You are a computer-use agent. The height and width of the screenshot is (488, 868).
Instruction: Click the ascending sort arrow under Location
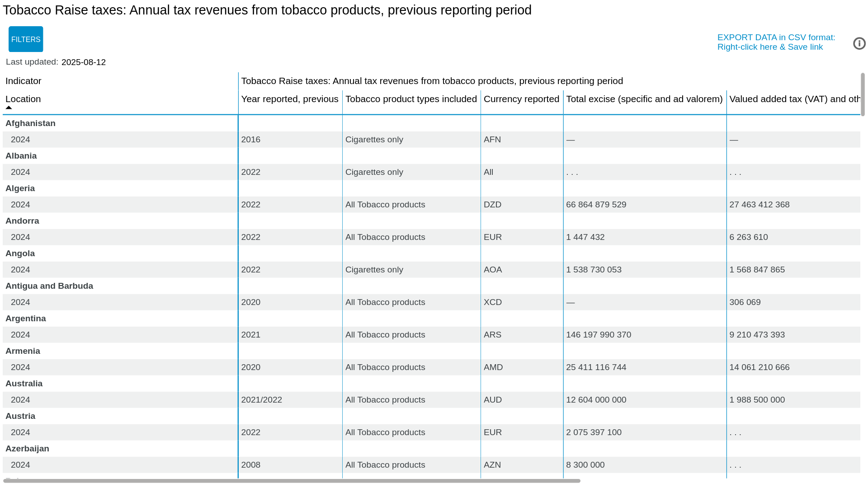coord(9,108)
